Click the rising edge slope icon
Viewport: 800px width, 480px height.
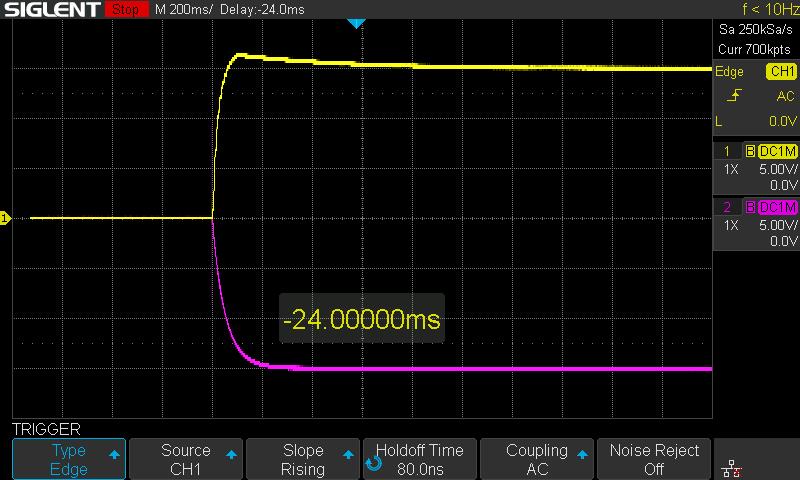(x=734, y=95)
